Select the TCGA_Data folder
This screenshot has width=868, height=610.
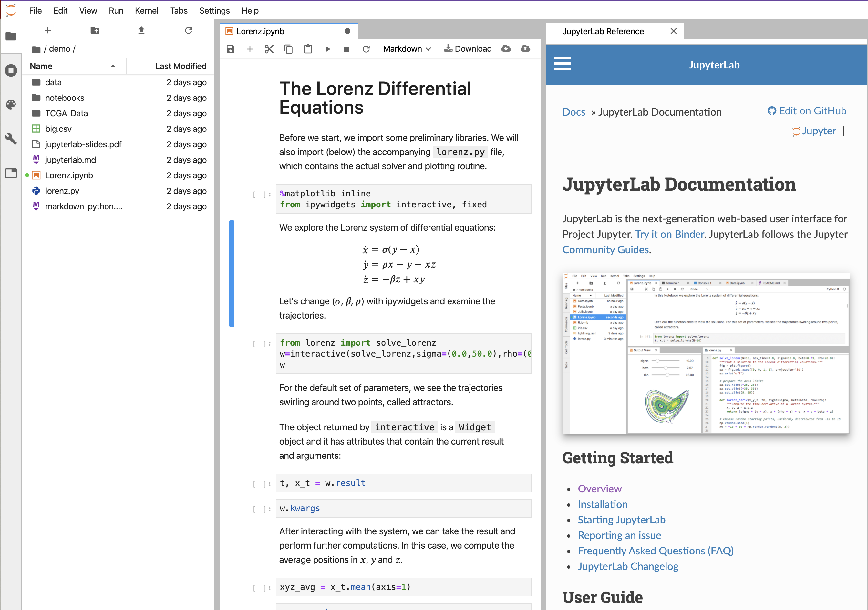(x=118, y=113)
